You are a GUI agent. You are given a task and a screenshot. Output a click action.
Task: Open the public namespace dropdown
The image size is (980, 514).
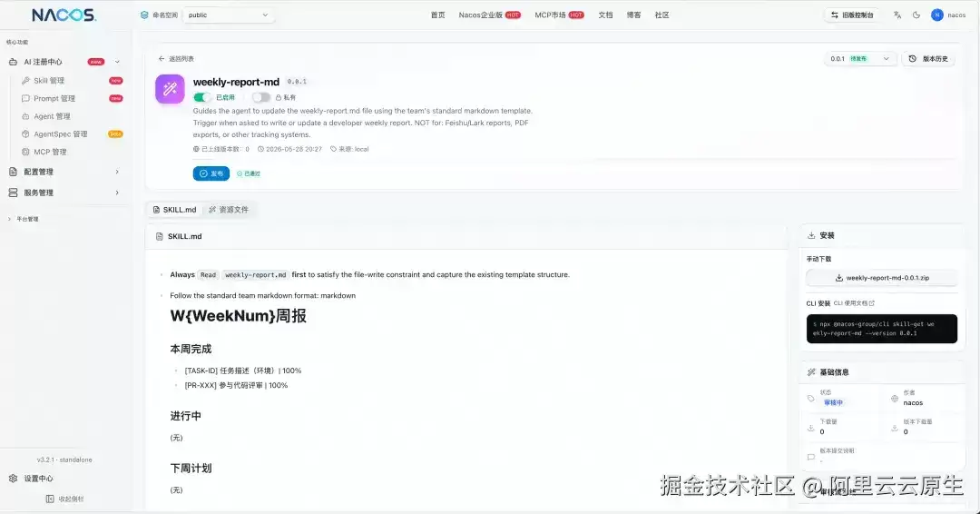228,15
